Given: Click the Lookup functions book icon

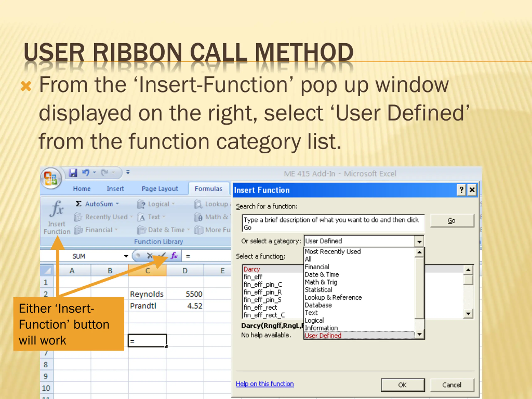Looking at the screenshot, I should [x=198, y=204].
